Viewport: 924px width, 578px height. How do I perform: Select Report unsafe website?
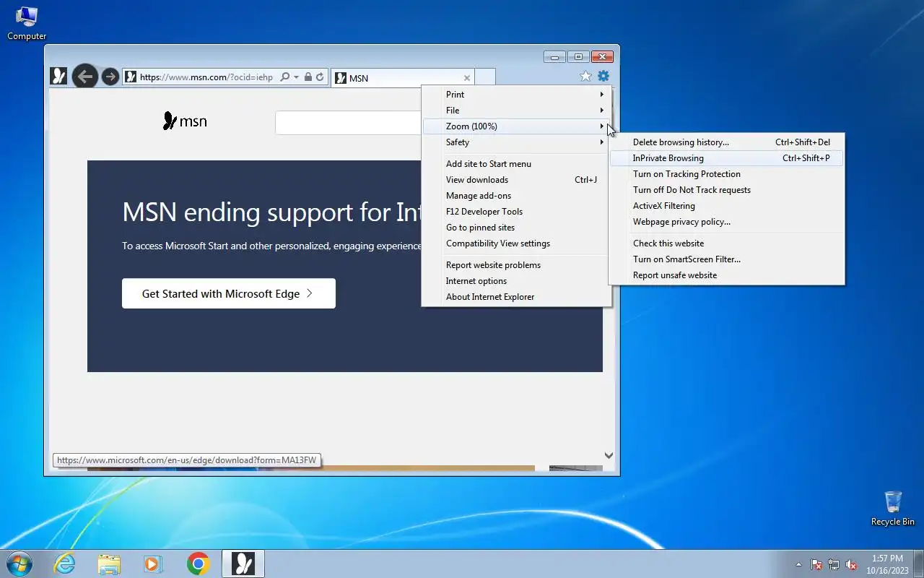726,275
